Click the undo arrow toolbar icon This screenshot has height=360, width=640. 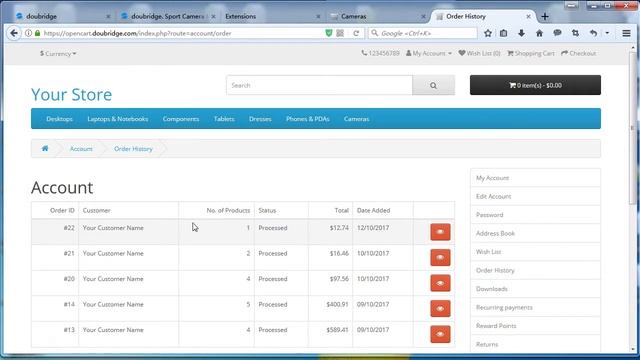(x=593, y=33)
